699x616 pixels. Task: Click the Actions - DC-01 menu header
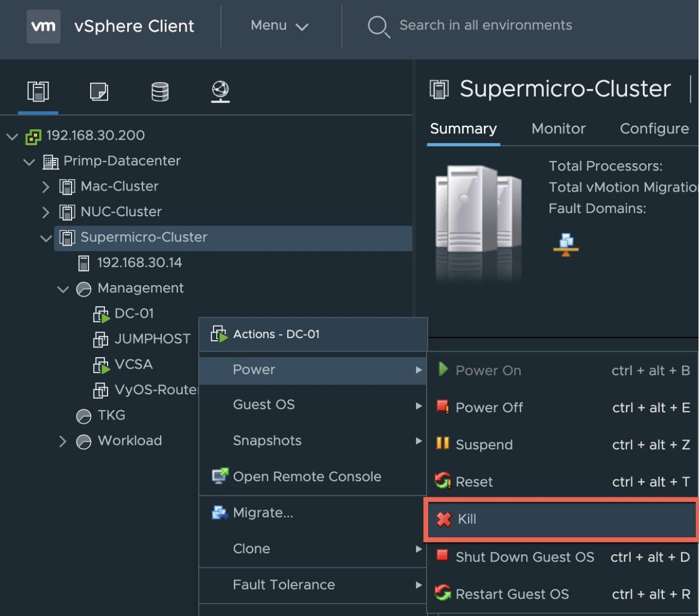tap(312, 334)
